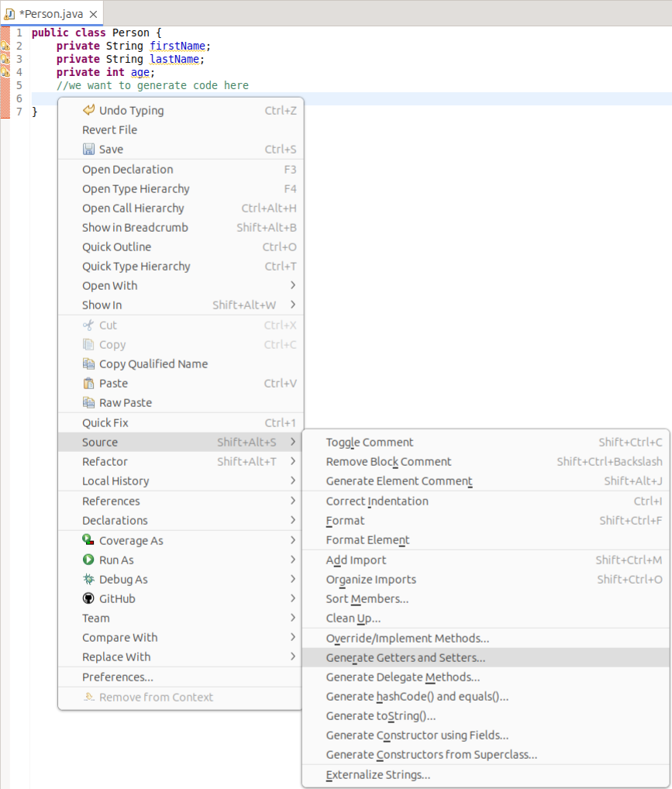Click the GitHub icon in the menu

coord(88,598)
